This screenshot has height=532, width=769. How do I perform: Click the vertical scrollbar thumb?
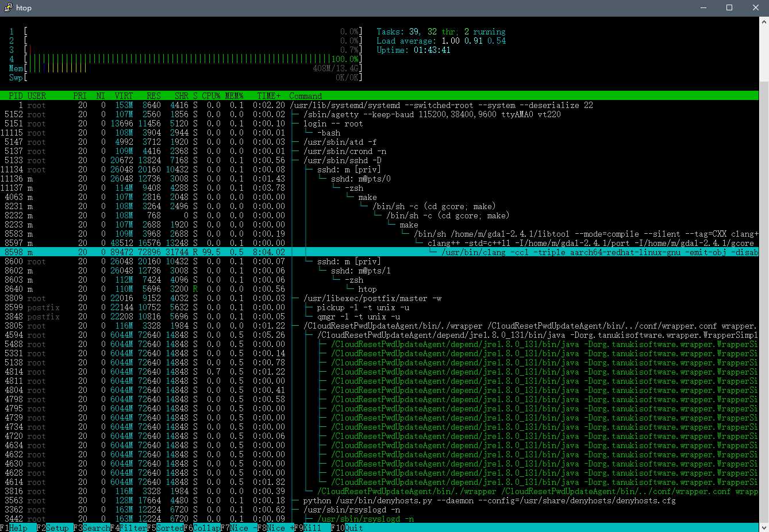click(764, 303)
